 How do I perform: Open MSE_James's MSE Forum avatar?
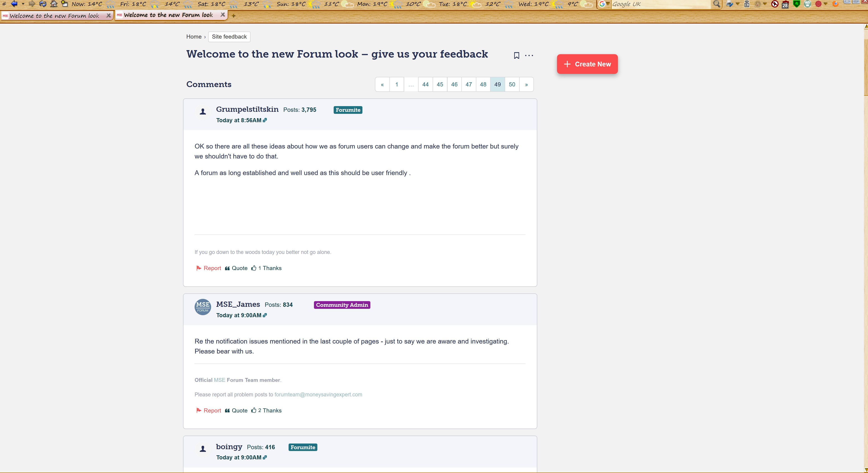[x=203, y=307]
